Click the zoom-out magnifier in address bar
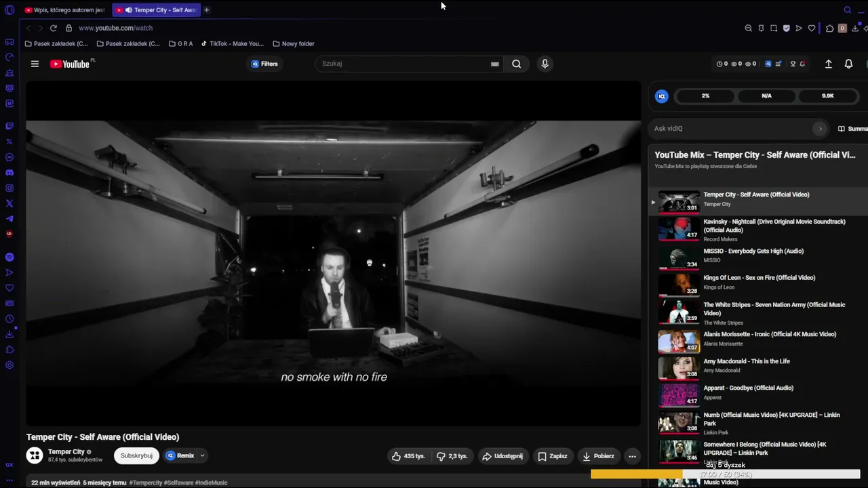This screenshot has height=488, width=868. tap(749, 28)
